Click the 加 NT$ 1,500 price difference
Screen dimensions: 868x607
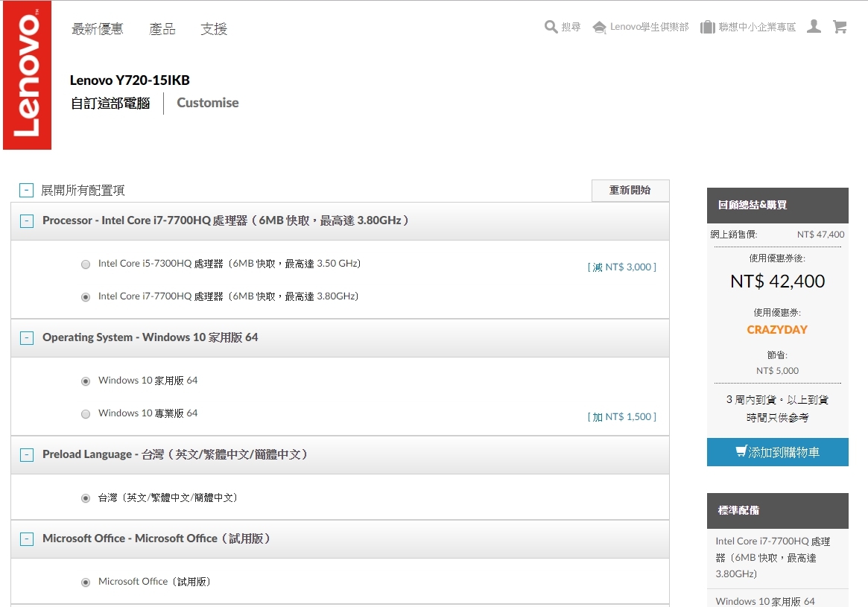click(621, 416)
